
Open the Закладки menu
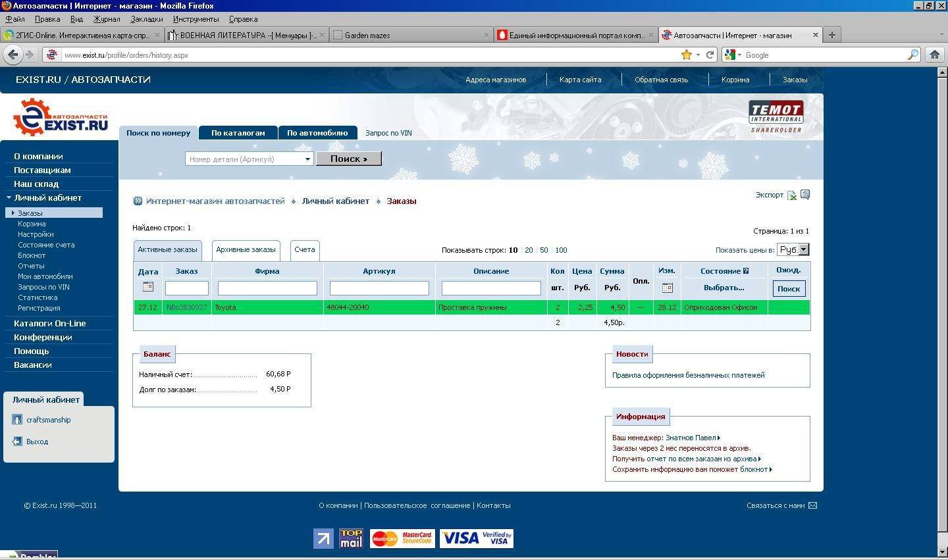146,19
